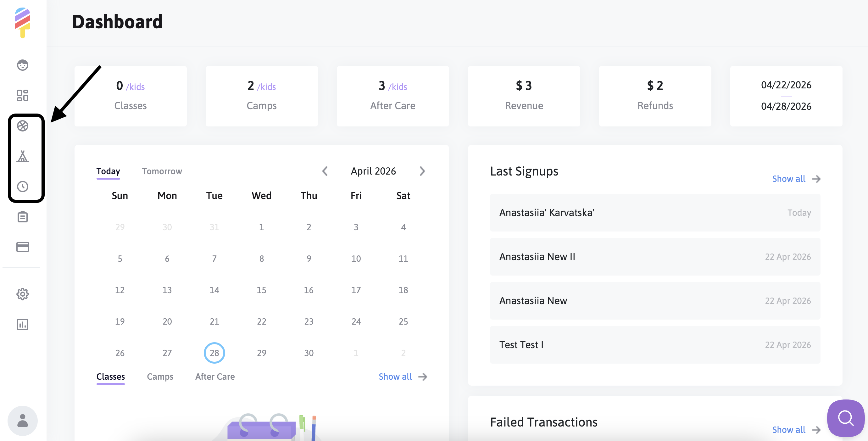This screenshot has width=868, height=441.
Task: Click the clipboard icon in sidebar
Action: [23, 217]
